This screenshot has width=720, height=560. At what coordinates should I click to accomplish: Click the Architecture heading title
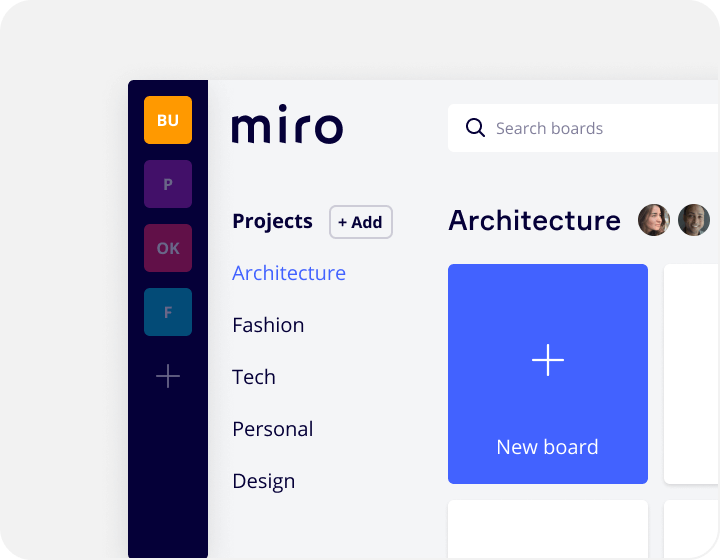pos(534,221)
